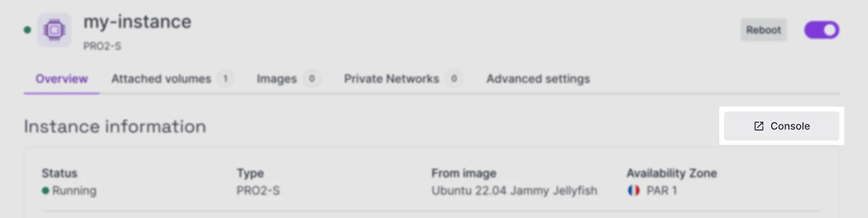Open the Attached volumes tab
Viewport: 868px width, 218px height.
tap(161, 79)
